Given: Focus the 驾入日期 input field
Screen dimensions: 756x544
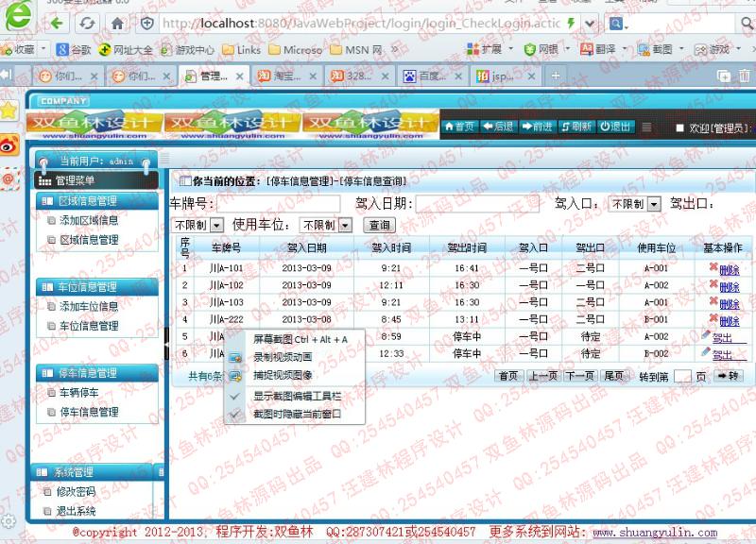Looking at the screenshot, I should point(477,204).
